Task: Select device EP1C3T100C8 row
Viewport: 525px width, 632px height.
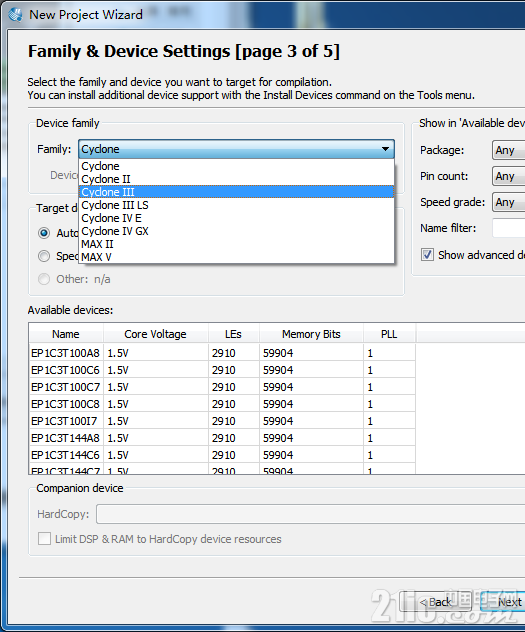Action: point(222,404)
